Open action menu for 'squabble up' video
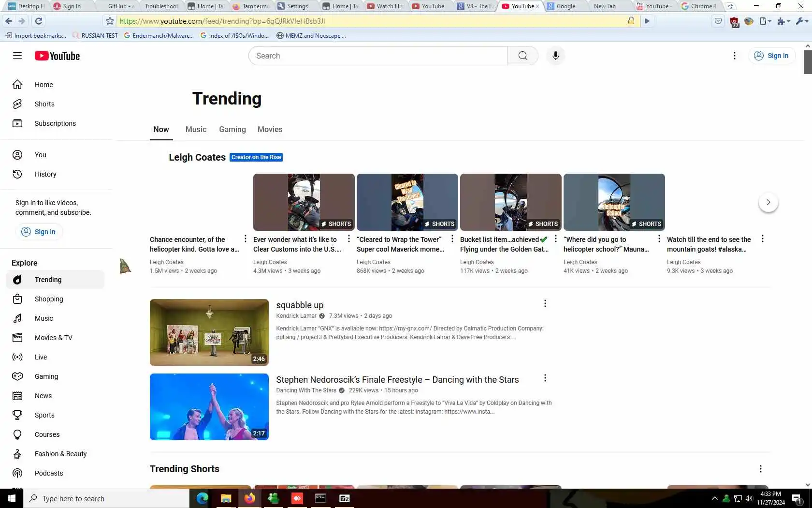Screen dimensions: 812x508 pyautogui.click(x=545, y=303)
